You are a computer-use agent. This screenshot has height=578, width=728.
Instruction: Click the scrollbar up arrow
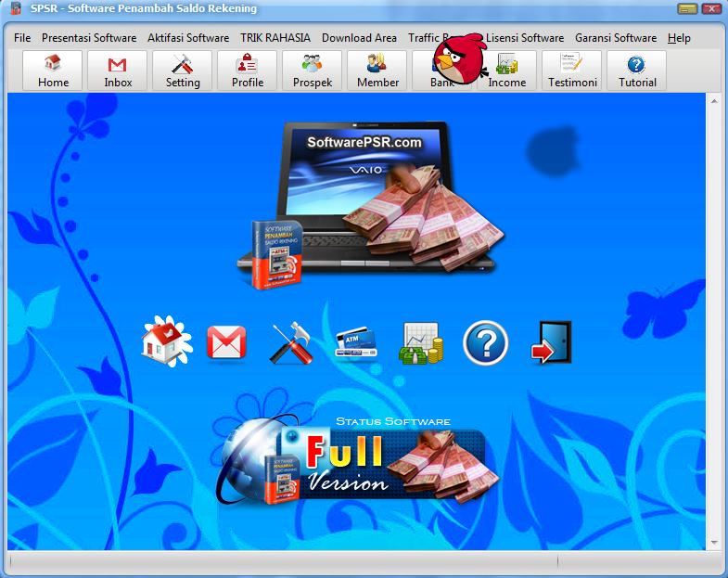pos(714,100)
